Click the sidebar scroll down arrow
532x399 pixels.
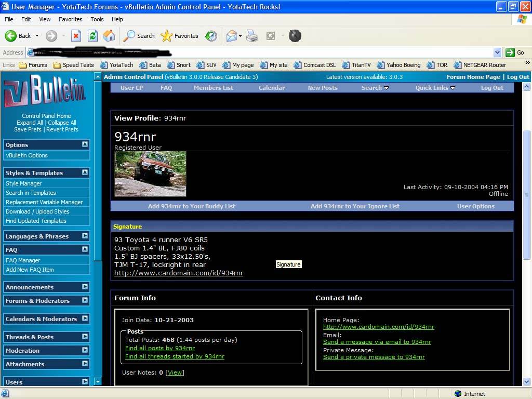98,382
